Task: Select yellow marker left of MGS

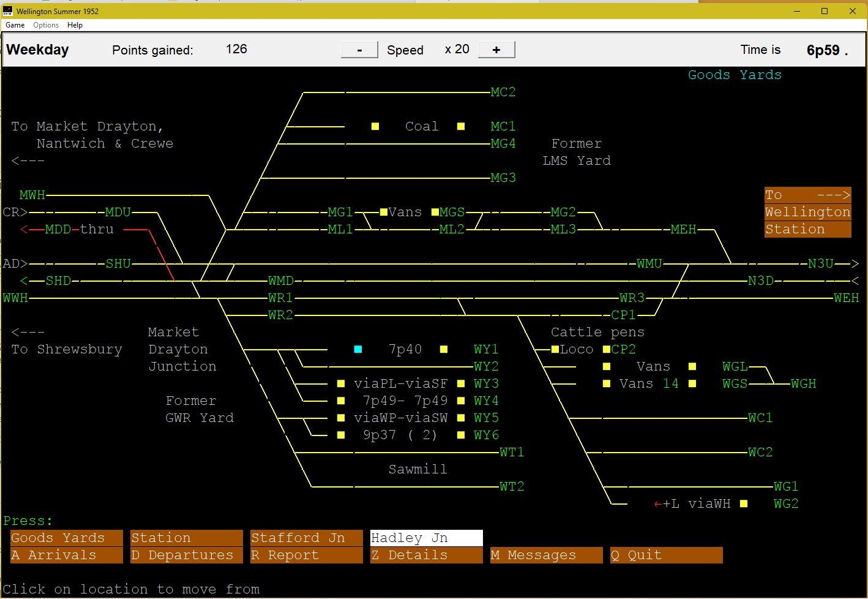Action: [435, 212]
